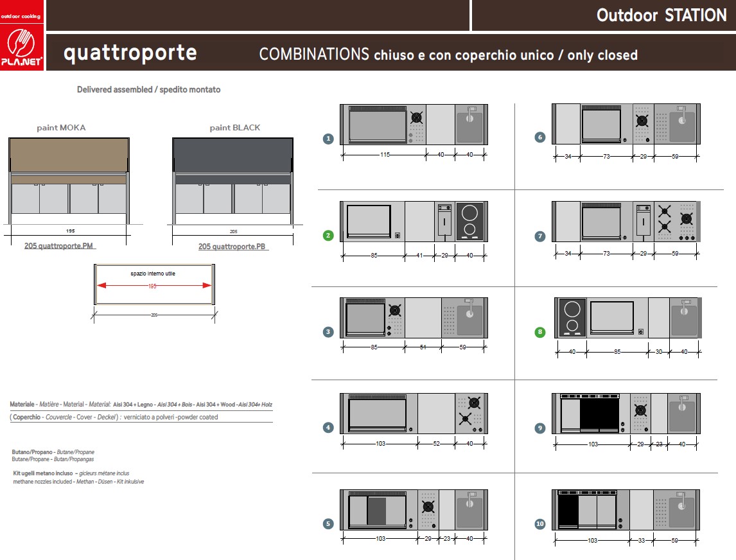
Task: Open the 205 quattroporte.PM link
Action: coord(58,245)
